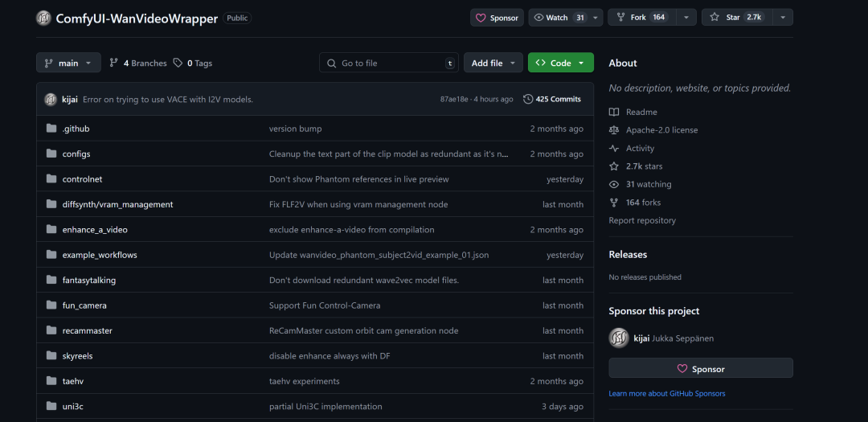Click the tag icon next to 0 Tags
The width and height of the screenshot is (868, 422).
(178, 64)
